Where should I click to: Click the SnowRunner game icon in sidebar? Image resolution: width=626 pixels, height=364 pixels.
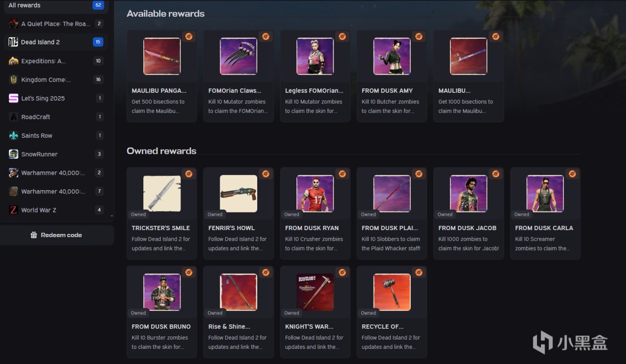14,154
